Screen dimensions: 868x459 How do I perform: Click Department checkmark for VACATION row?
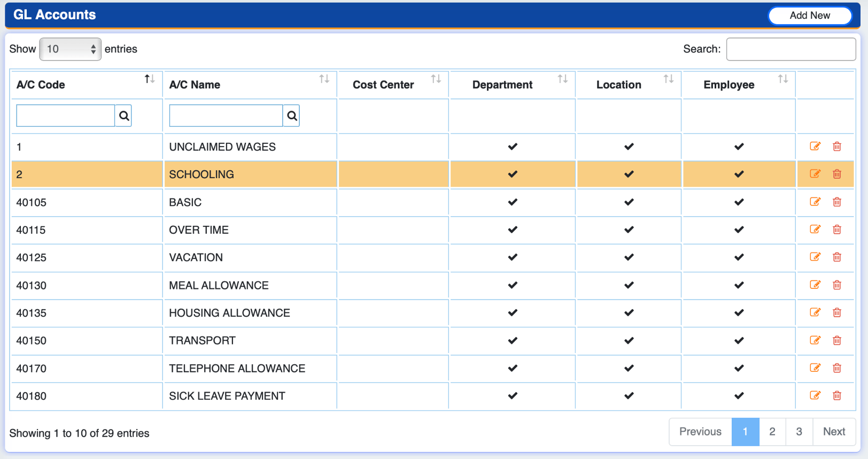pos(513,257)
